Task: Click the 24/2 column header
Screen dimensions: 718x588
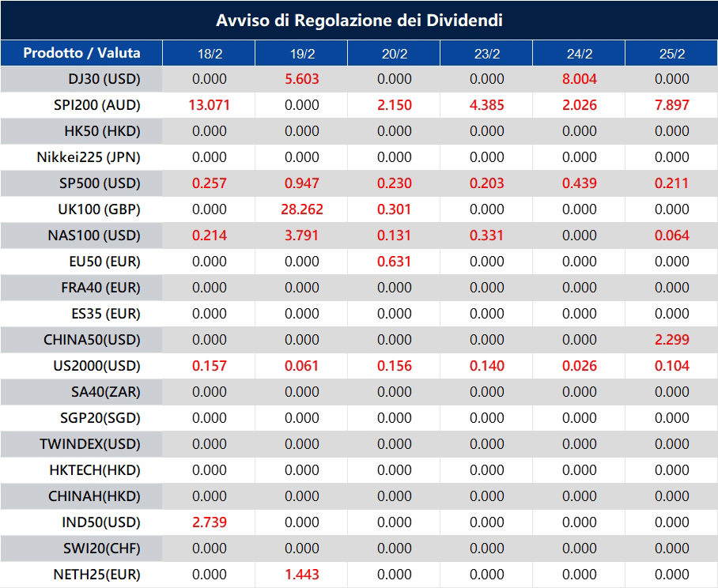Action: [x=580, y=53]
